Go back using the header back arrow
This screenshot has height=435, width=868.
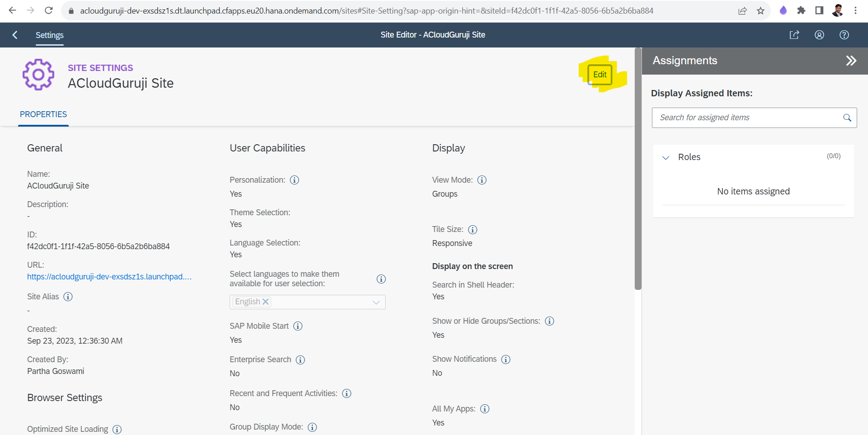[x=15, y=35]
